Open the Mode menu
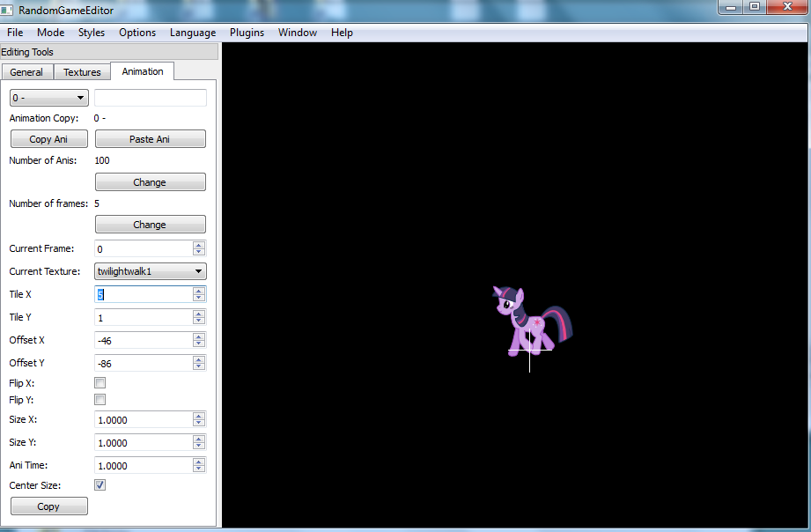Image resolution: width=811 pixels, height=532 pixels. [51, 32]
